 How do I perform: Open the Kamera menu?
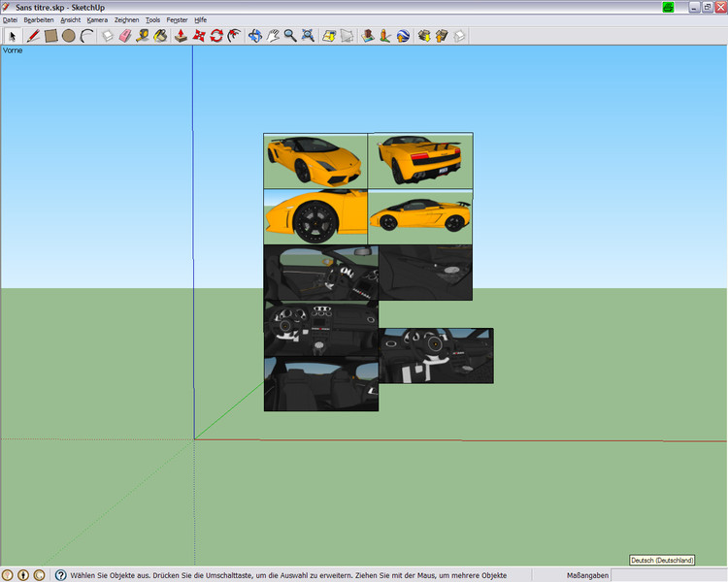coord(97,20)
